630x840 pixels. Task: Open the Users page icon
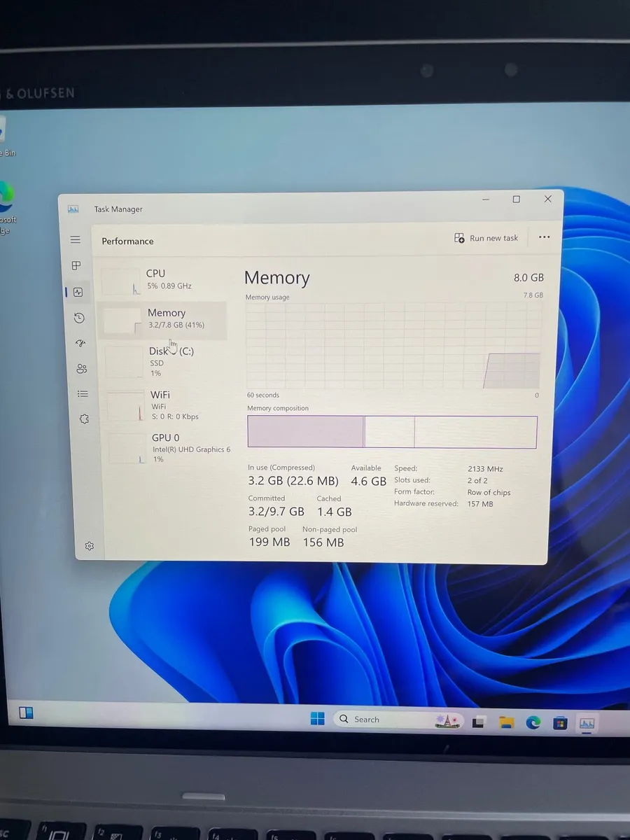click(x=82, y=369)
